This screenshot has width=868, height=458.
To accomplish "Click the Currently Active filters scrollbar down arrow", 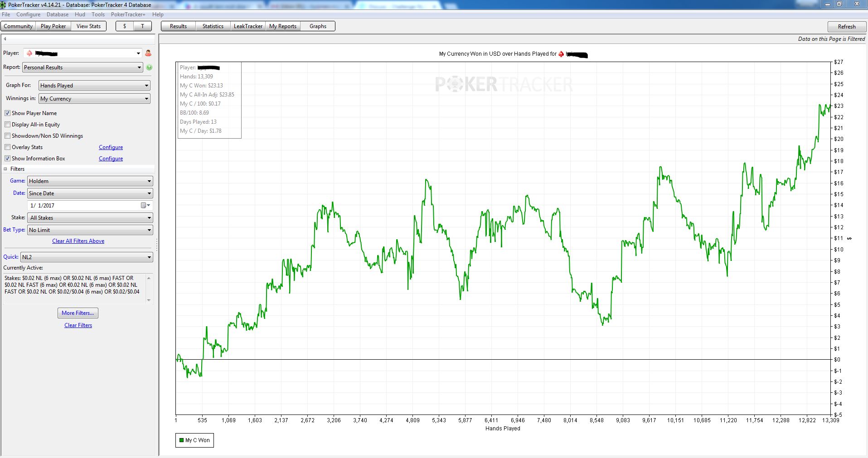I will (x=149, y=300).
